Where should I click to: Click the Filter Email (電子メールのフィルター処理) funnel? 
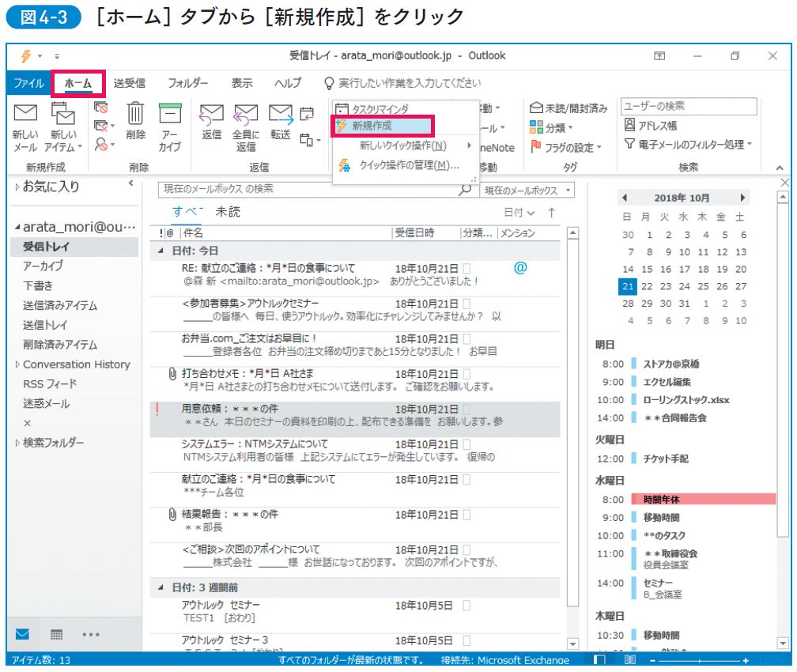pos(629,144)
